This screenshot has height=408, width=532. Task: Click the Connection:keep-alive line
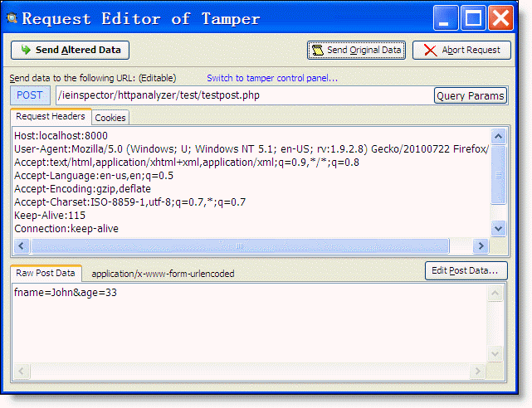point(66,229)
